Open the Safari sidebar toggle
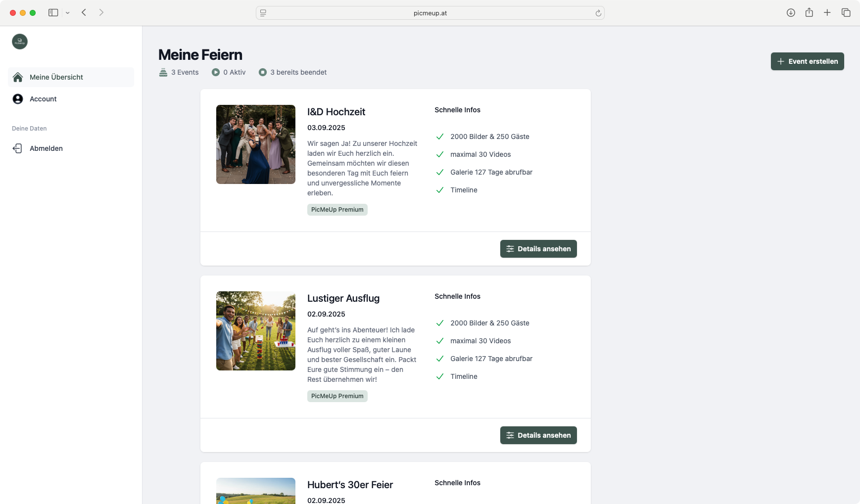The width and height of the screenshot is (860, 504). coord(52,12)
